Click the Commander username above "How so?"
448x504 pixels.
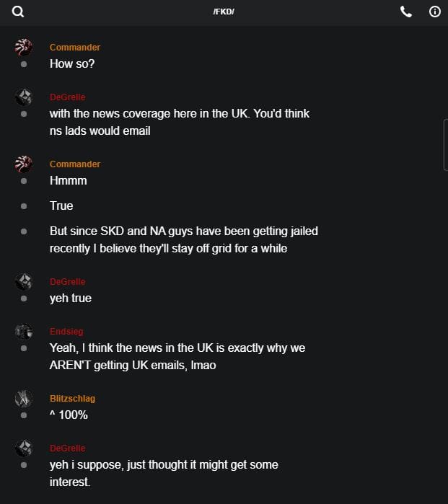point(75,48)
